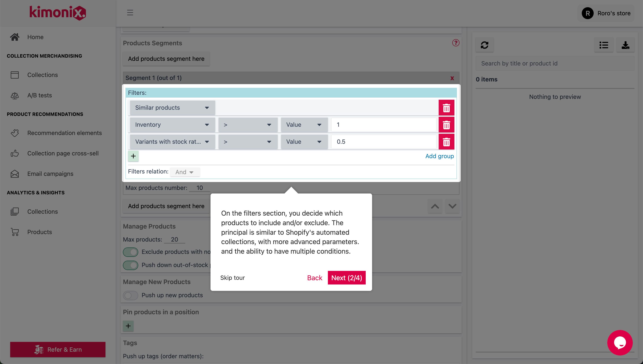Click the download icon in preview panel
Image resolution: width=643 pixels, height=364 pixels.
tap(625, 45)
